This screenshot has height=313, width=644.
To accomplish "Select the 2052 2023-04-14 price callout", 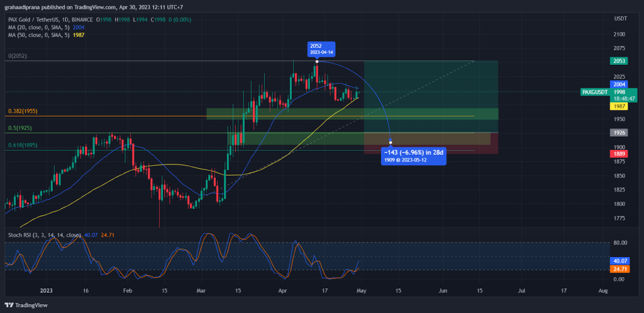I will click(x=321, y=49).
